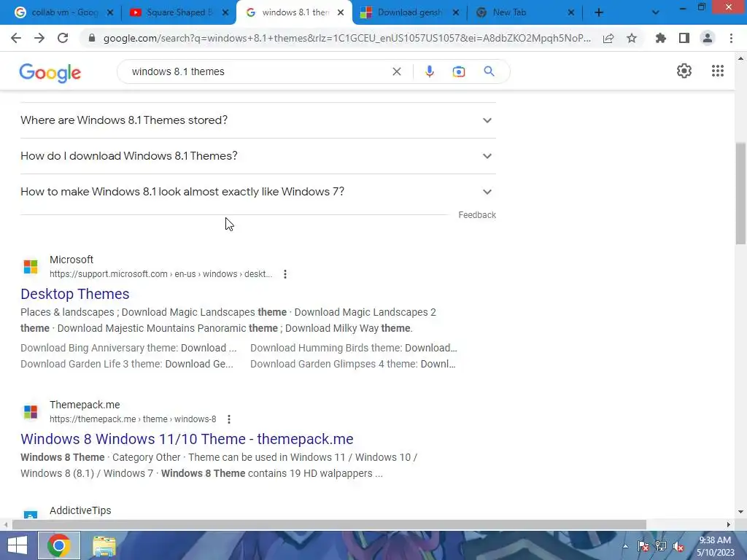Open the Google apps grid

tap(718, 71)
